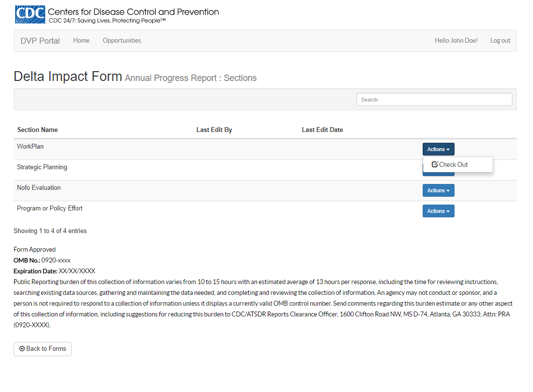
Task: Open the DVP Portal brand link
Action: (40, 41)
